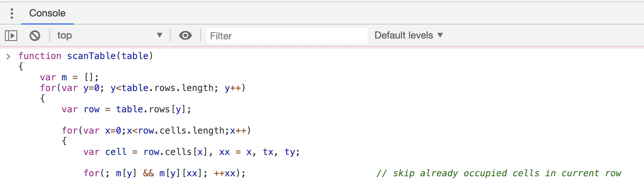Toggle the console sidebar panel icon
The height and width of the screenshot is (182, 644).
click(x=11, y=36)
